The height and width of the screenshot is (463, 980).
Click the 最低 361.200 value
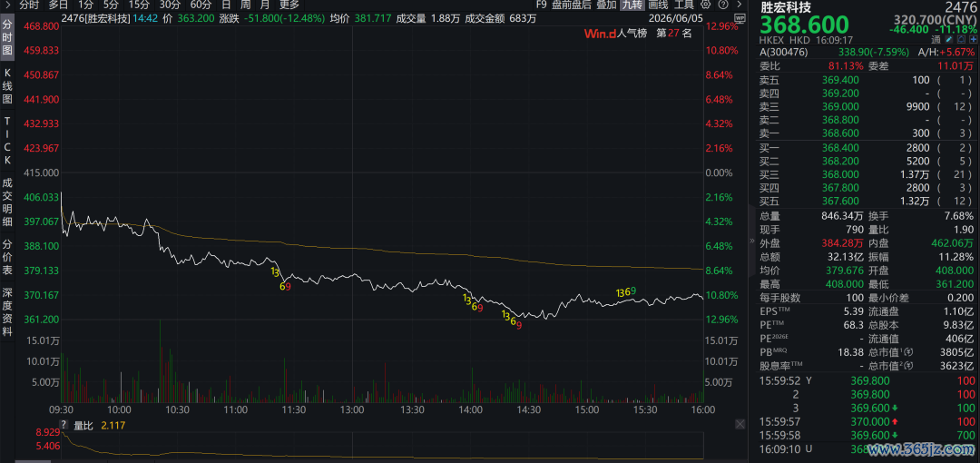tap(954, 283)
